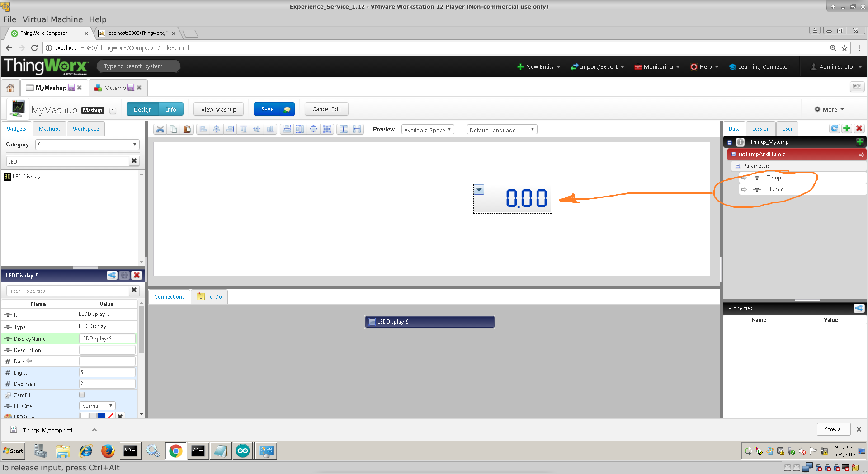Click the Design view button
This screenshot has height=474, width=868.
pyautogui.click(x=142, y=109)
